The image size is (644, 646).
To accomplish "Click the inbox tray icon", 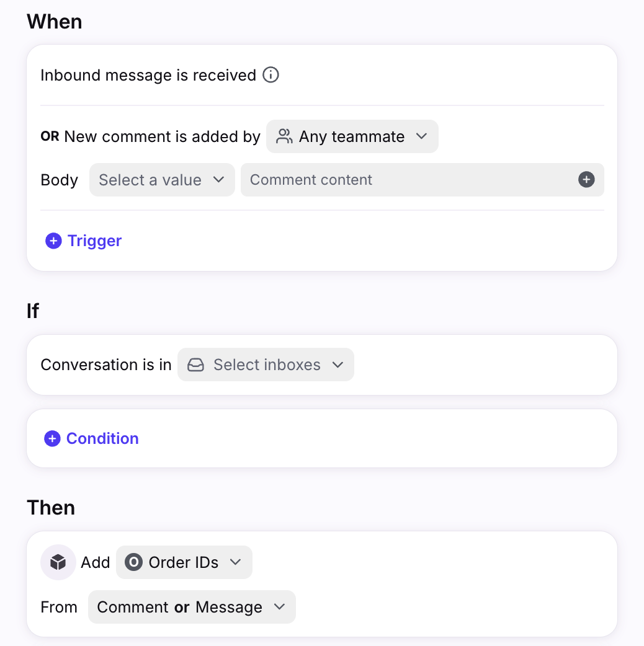I will pyautogui.click(x=196, y=365).
